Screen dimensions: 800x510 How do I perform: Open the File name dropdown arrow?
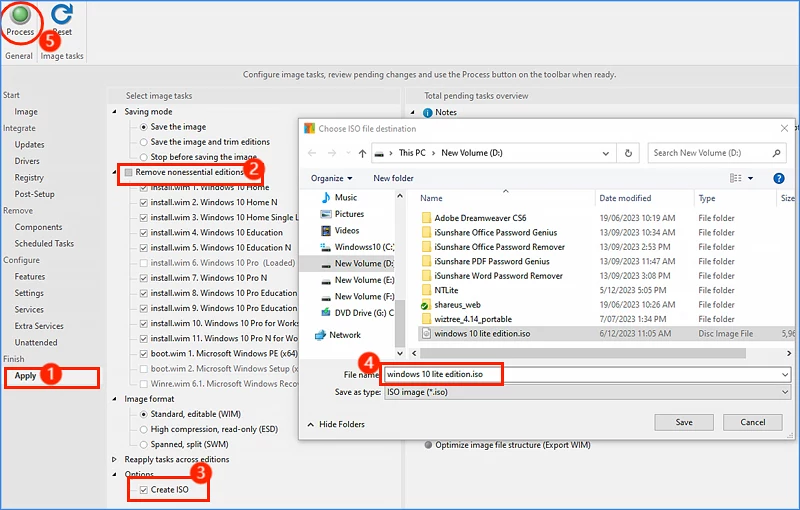point(785,375)
